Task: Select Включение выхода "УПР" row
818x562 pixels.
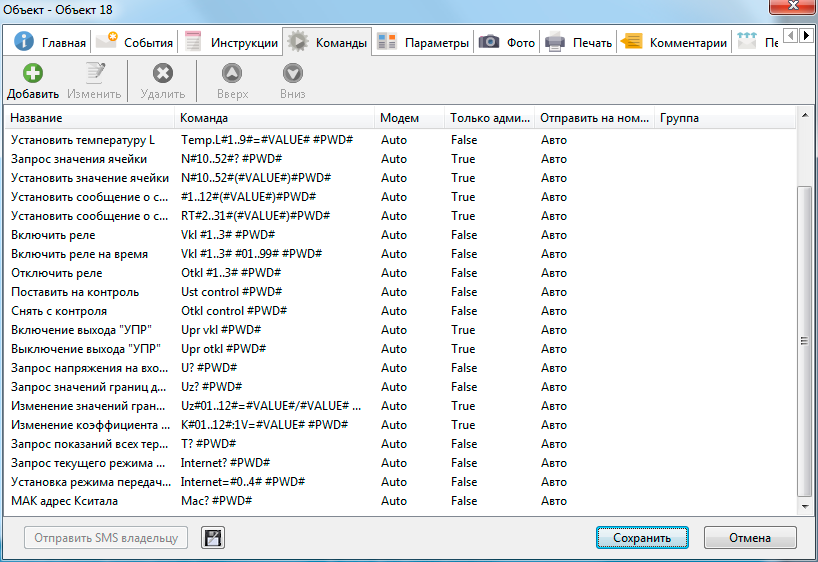Action: 400,330
